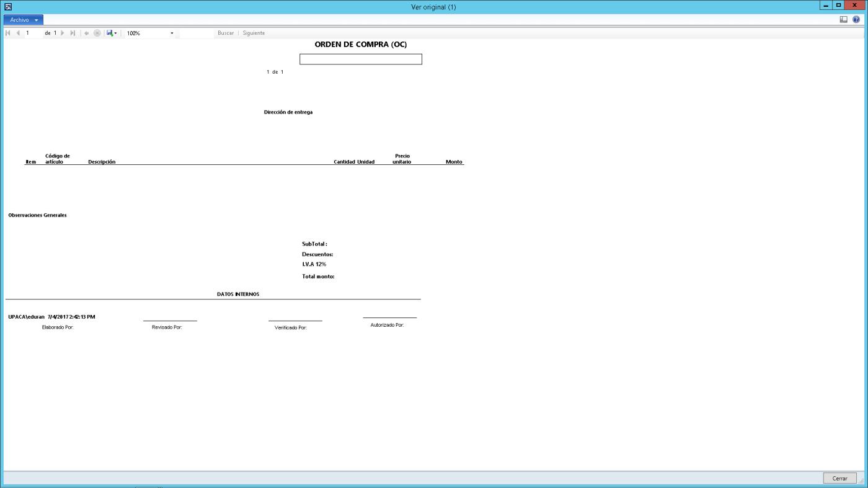The image size is (868, 488).
Task: Jump to the last report page
Action: [x=73, y=33]
